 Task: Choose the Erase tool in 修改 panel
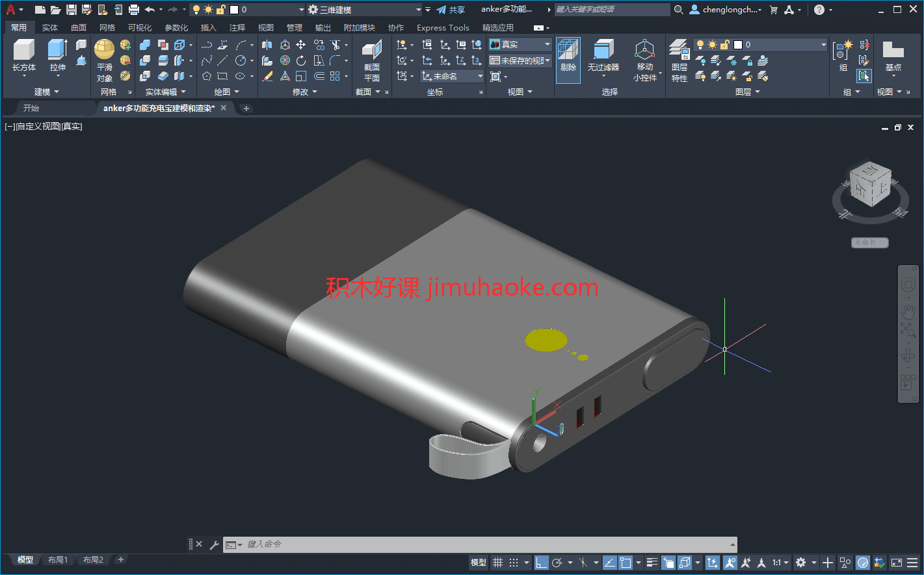pyautogui.click(x=267, y=76)
